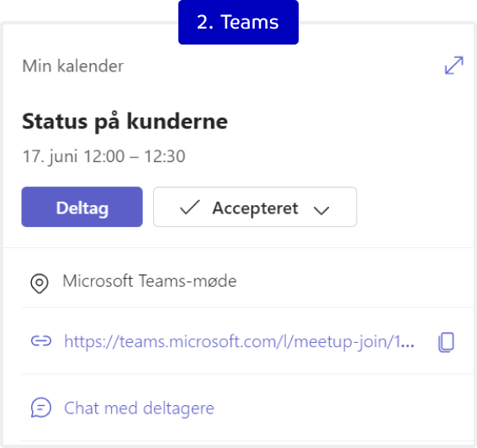Image resolution: width=477 pixels, height=448 pixels.
Task: Click the 12:00 start time
Action: tap(104, 156)
